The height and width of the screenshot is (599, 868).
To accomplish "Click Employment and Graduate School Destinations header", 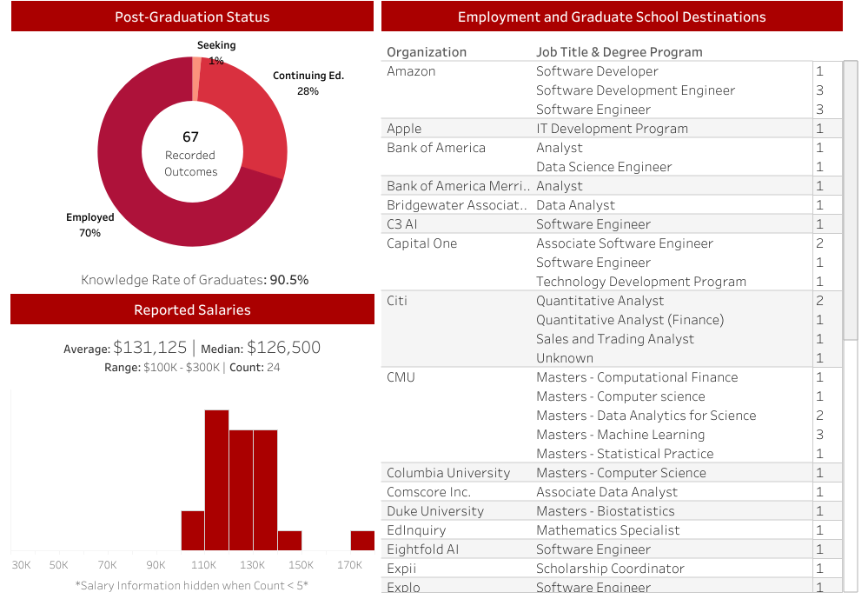I will coord(612,17).
